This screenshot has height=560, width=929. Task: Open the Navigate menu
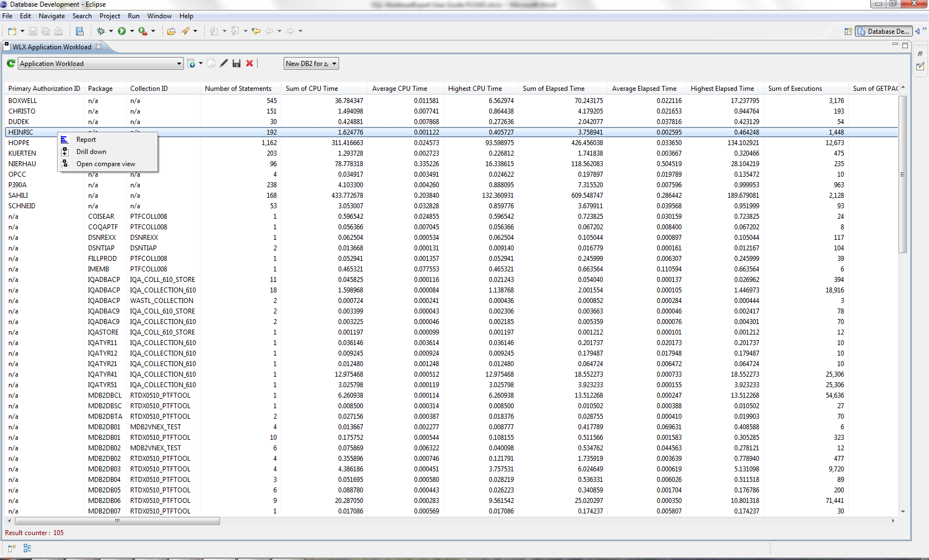coord(52,16)
